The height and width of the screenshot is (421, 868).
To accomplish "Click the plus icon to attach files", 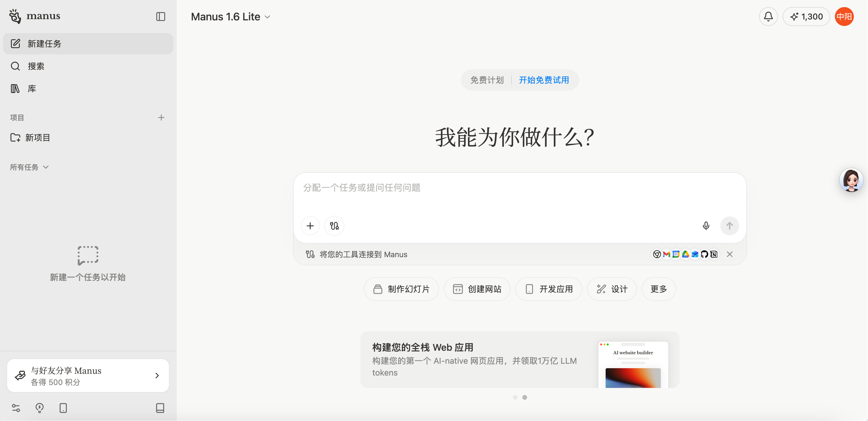I will pyautogui.click(x=310, y=226).
